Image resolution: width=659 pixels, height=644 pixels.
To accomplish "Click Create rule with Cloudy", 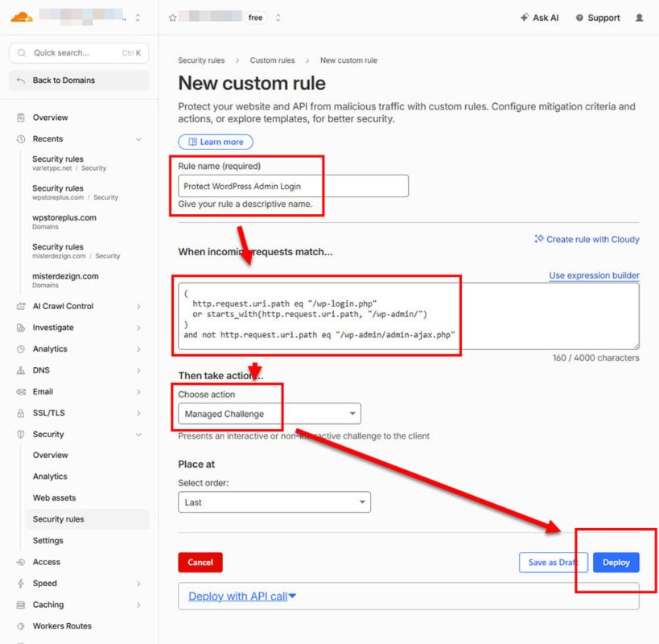I will [x=587, y=240].
